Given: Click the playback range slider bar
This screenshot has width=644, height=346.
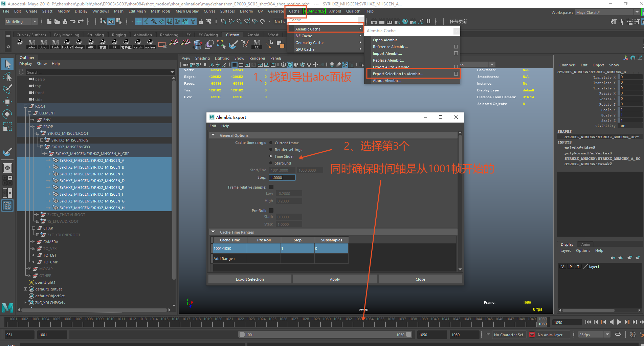Looking at the screenshot, I should coord(325,335).
